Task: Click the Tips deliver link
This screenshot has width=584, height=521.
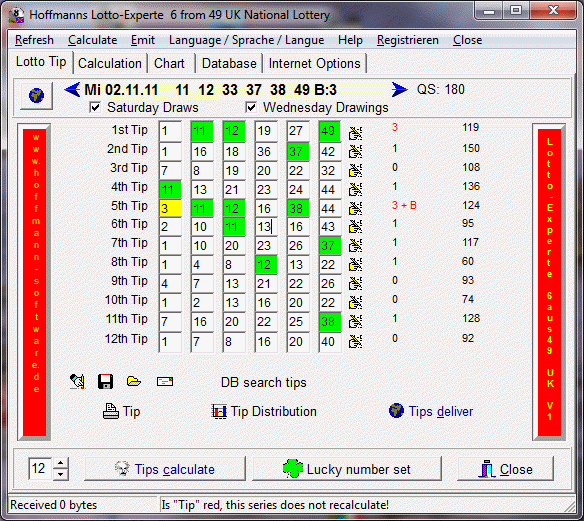Action: [x=441, y=412]
